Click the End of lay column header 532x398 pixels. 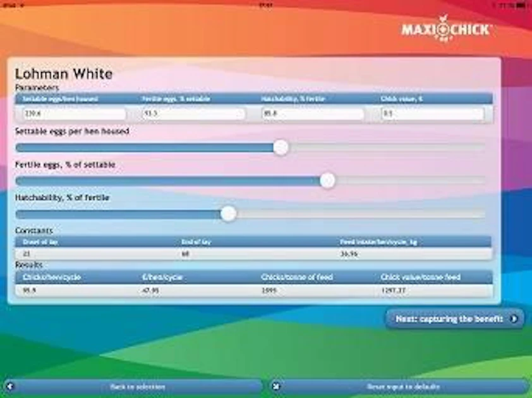(x=196, y=242)
